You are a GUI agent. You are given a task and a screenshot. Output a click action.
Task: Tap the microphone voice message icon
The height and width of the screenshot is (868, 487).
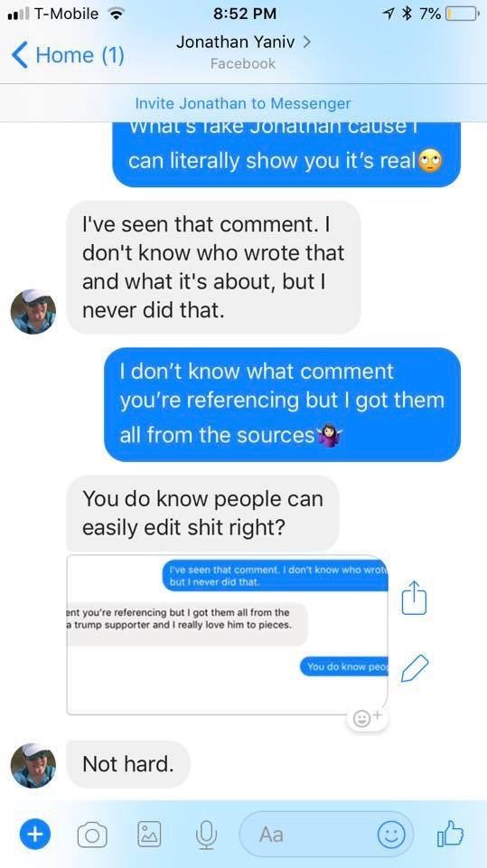207,835
